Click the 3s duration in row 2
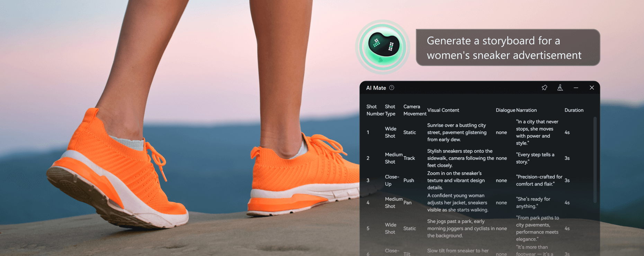This screenshot has width=644, height=256. tap(567, 158)
